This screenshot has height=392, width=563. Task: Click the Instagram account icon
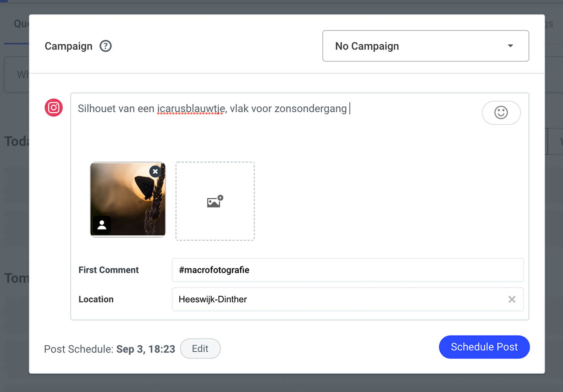click(54, 108)
